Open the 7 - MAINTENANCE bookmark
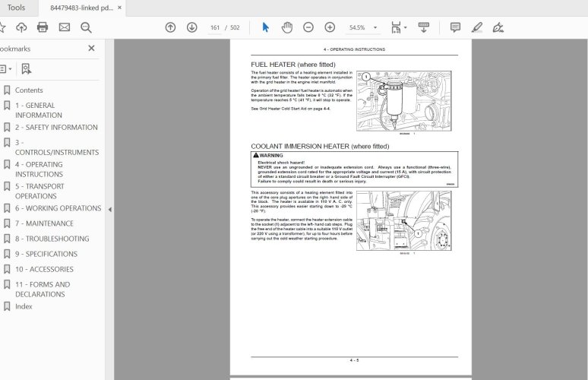 click(x=44, y=223)
